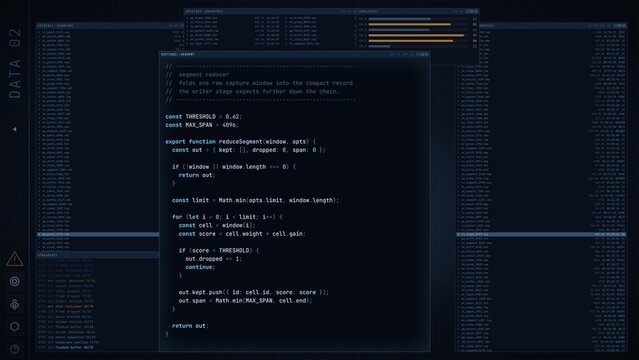This screenshot has height=360, width=639.
Task: Place cursor on 'const THRESHOLD = 0.62;' line
Action: (x=203, y=117)
